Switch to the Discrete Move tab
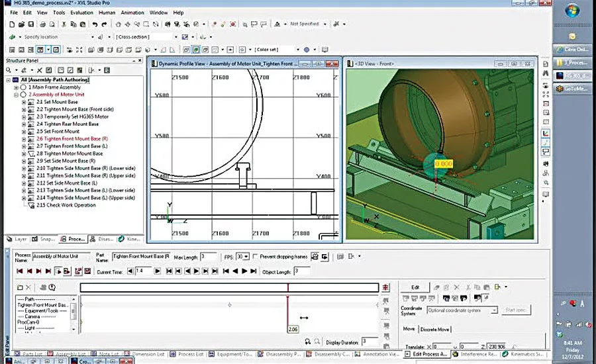This screenshot has height=364, width=596. [x=435, y=330]
